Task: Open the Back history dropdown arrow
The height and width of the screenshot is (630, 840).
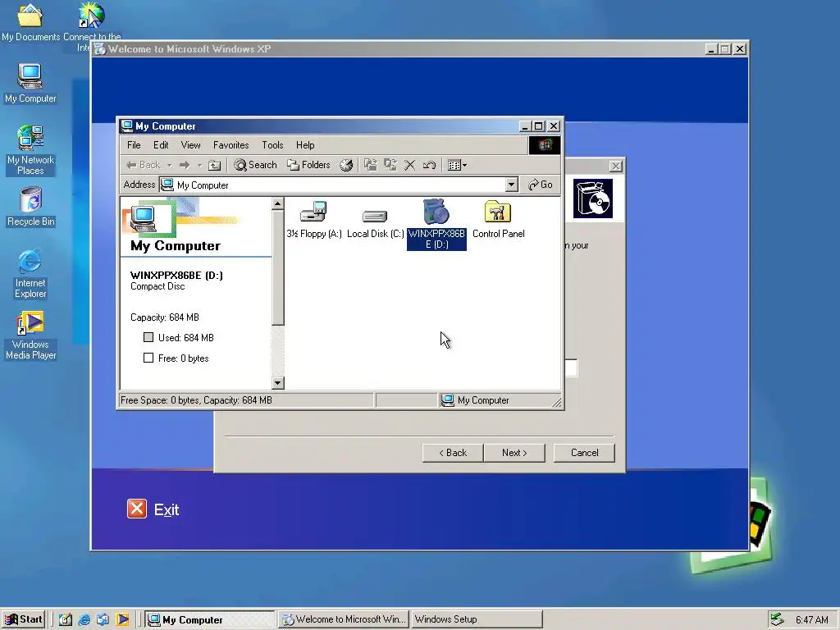Action: [169, 165]
